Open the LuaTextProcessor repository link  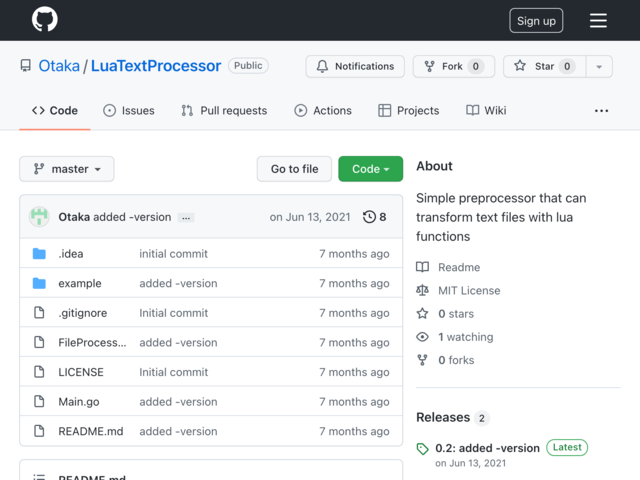pos(156,66)
